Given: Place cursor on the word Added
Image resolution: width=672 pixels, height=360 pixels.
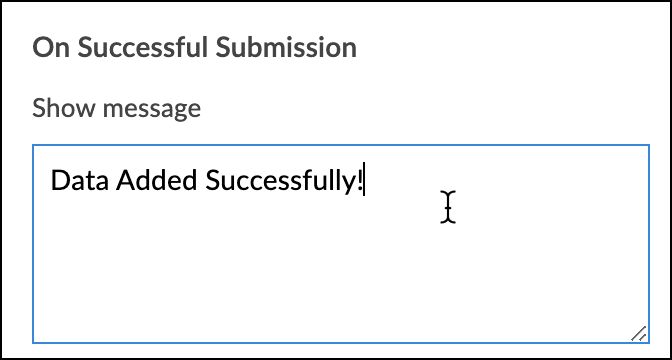Looking at the screenshot, I should point(157,180).
